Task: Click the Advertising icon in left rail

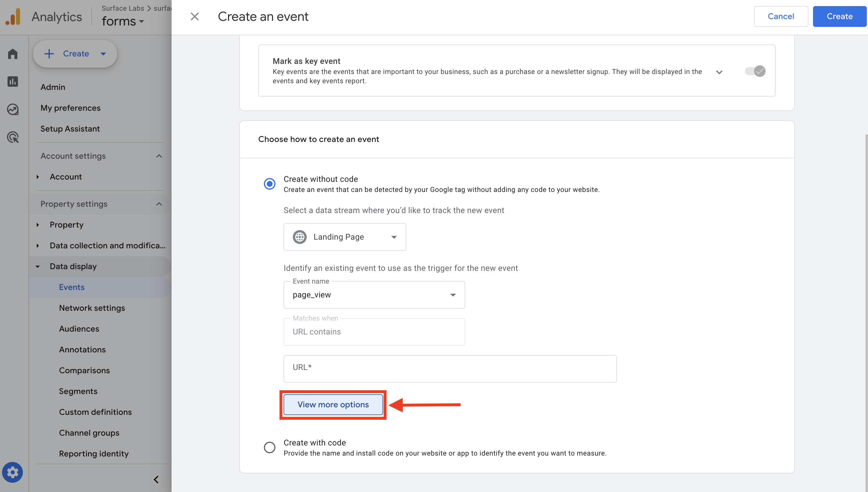Action: click(x=12, y=137)
